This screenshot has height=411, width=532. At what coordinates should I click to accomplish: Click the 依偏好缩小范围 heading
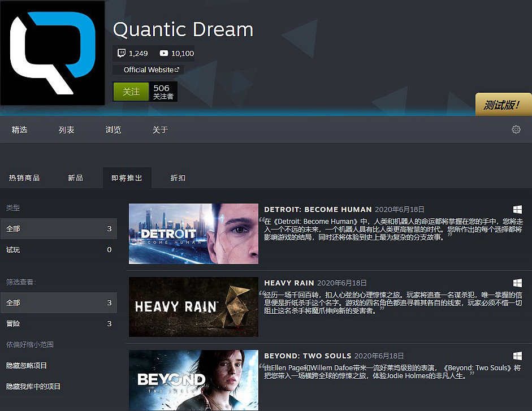(30, 345)
